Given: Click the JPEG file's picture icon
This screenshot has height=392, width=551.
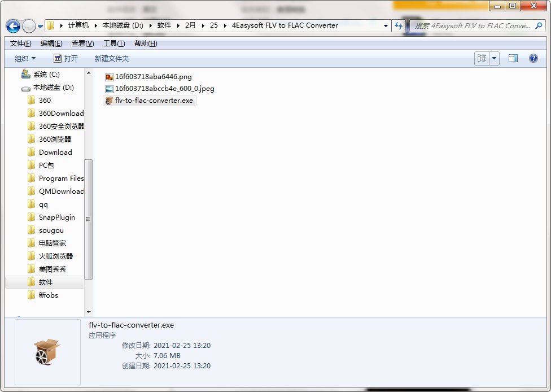Looking at the screenshot, I should [x=110, y=89].
